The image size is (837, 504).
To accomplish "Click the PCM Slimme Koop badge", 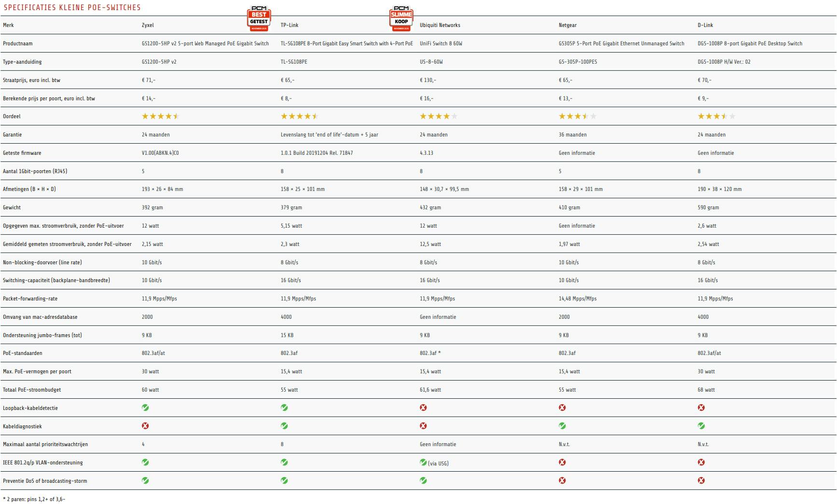I will [x=401, y=19].
